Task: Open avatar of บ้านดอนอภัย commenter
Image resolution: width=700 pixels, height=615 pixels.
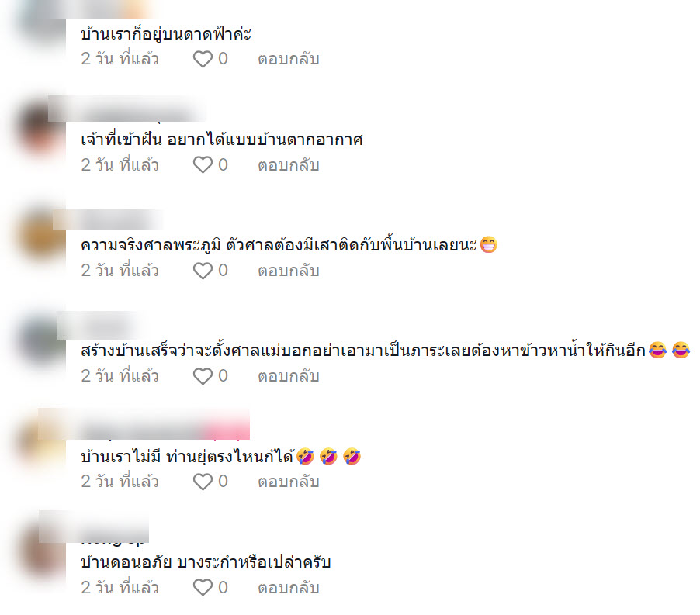Action: 41,551
